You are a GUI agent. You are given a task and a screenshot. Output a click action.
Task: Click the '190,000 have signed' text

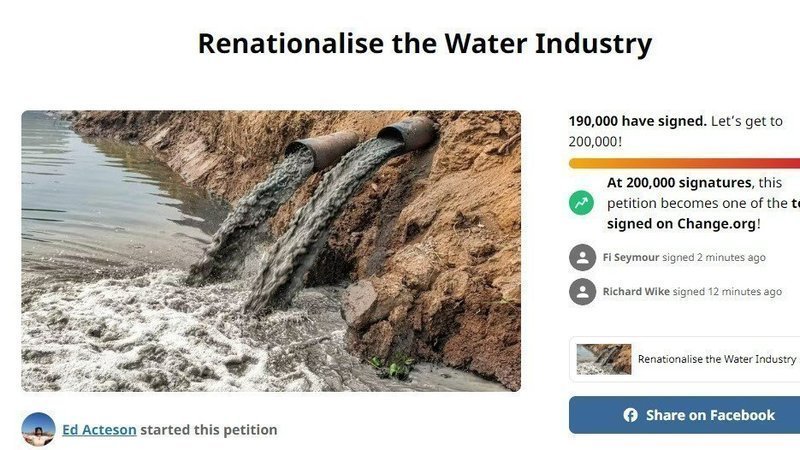pos(636,121)
